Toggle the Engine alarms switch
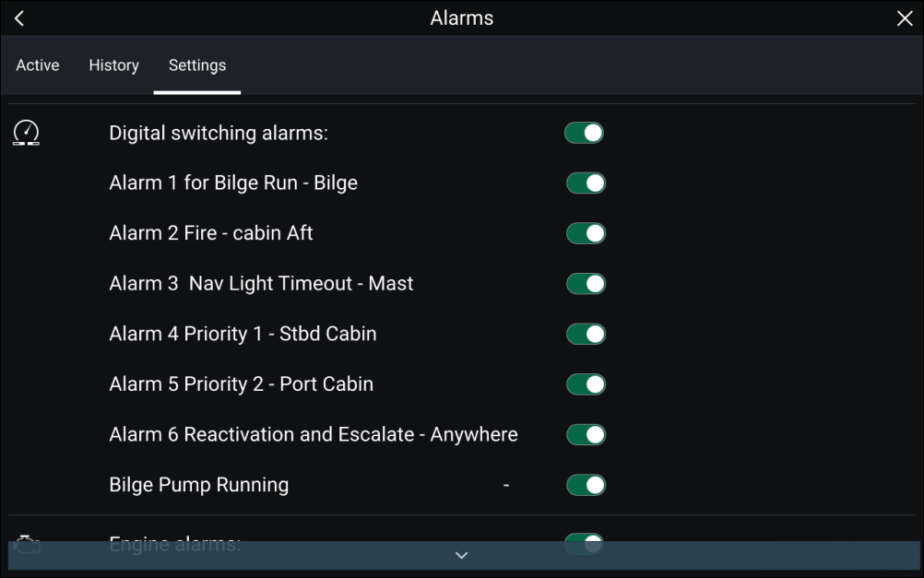924x578 pixels. [584, 543]
